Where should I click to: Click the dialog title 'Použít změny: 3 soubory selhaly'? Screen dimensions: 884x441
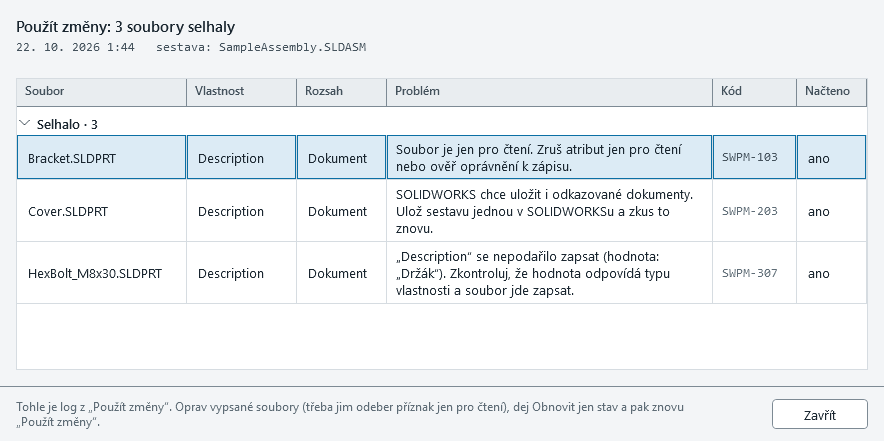coord(126,27)
